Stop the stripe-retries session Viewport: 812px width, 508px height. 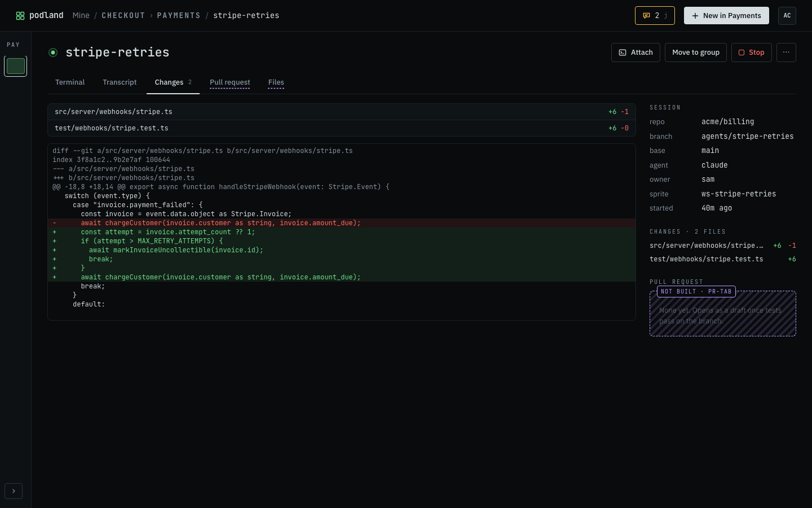point(751,52)
